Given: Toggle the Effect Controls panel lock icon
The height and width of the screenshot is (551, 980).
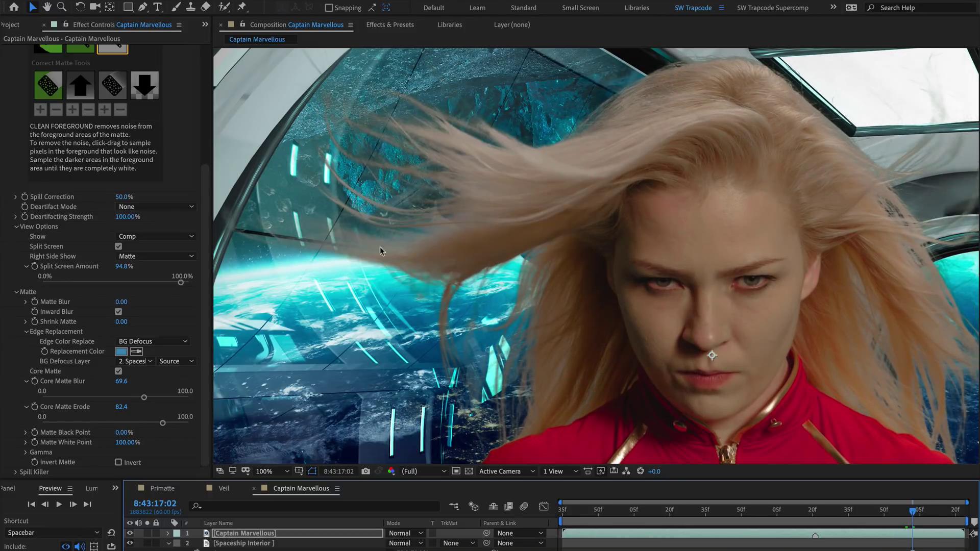Looking at the screenshot, I should [x=66, y=24].
